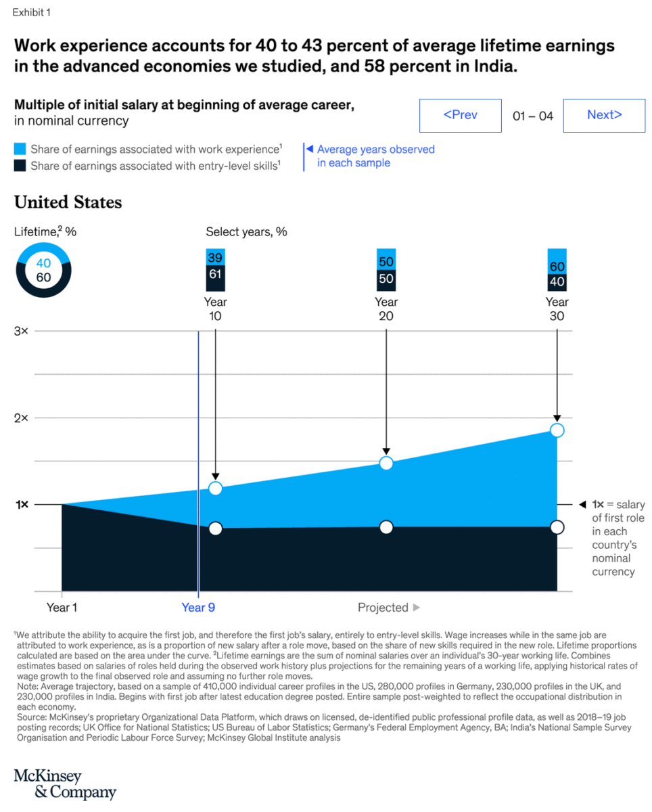Click the lifetime 40/60 donut chart
The height and width of the screenshot is (812, 652).
tap(43, 270)
